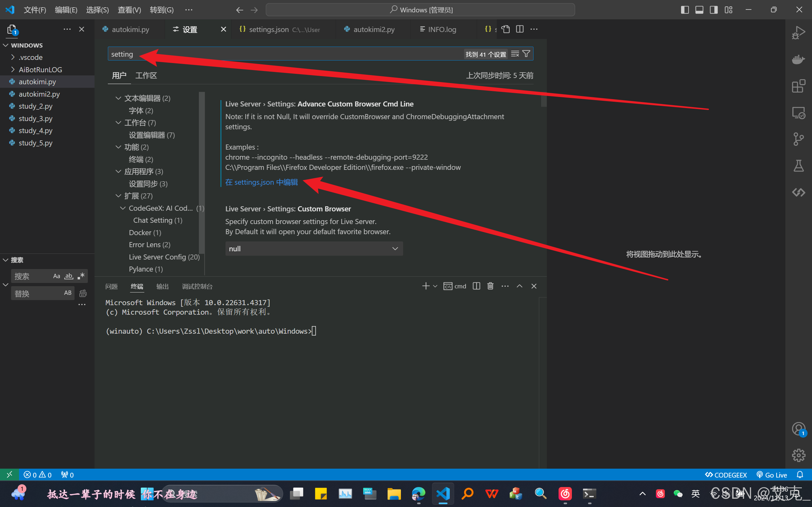Select the Testing beaker icon

799,165
